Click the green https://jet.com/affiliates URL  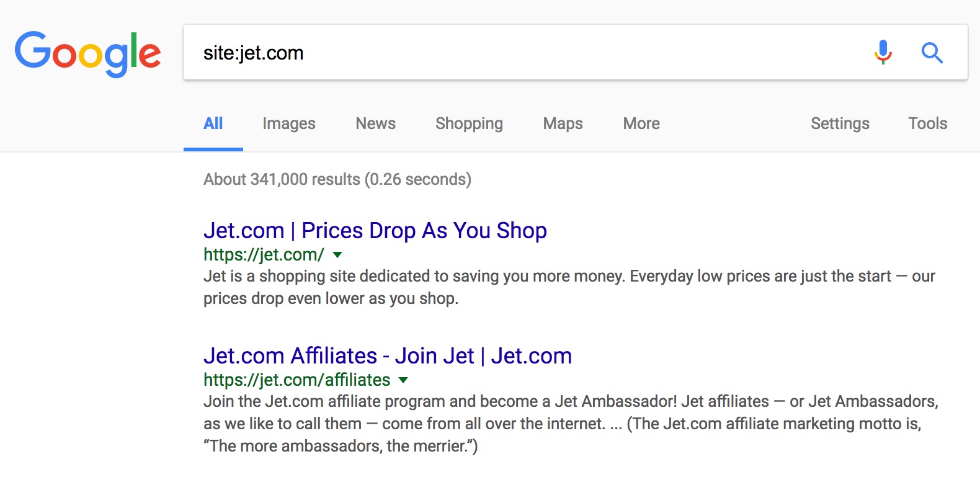click(297, 380)
